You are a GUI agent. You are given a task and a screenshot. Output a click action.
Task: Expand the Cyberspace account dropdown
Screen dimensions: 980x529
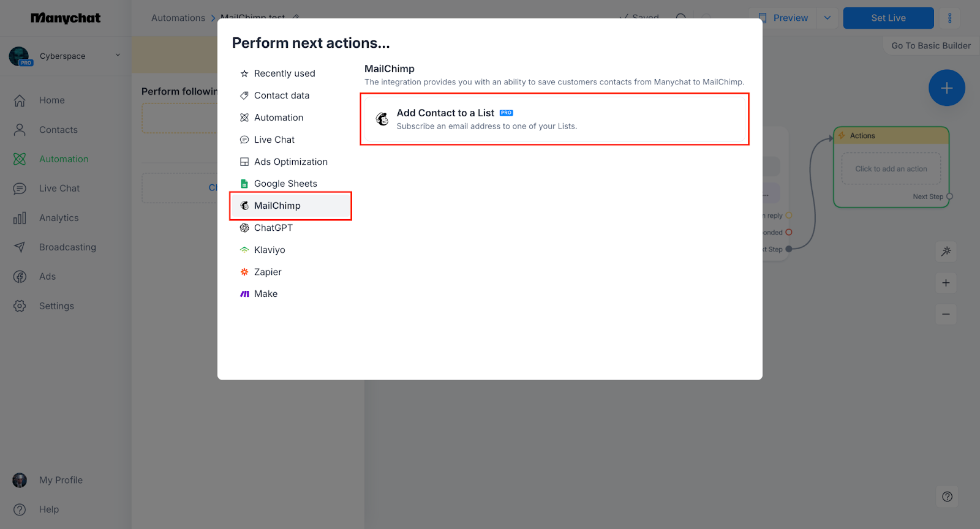point(118,56)
